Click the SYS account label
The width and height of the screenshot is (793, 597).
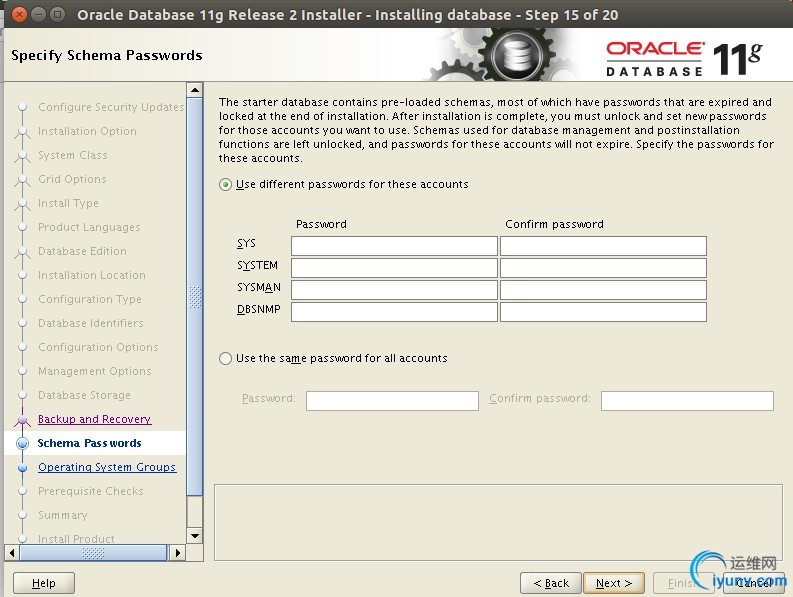(x=246, y=243)
